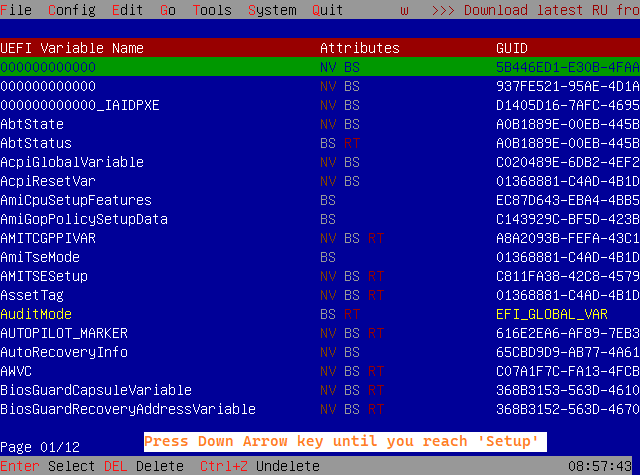Click Ctrl+Z Undelete in the status bar

point(260,466)
